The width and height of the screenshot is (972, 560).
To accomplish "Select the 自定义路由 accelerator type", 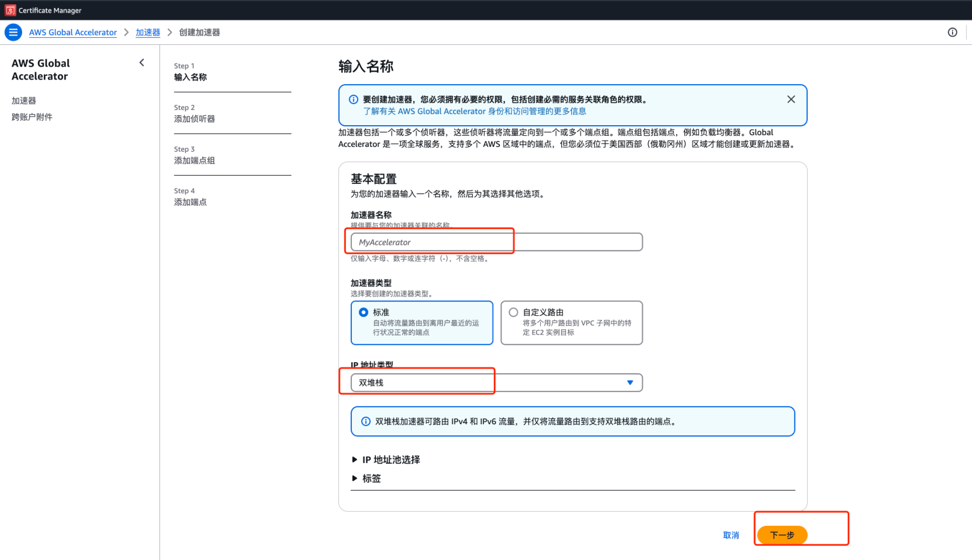I will [571, 323].
